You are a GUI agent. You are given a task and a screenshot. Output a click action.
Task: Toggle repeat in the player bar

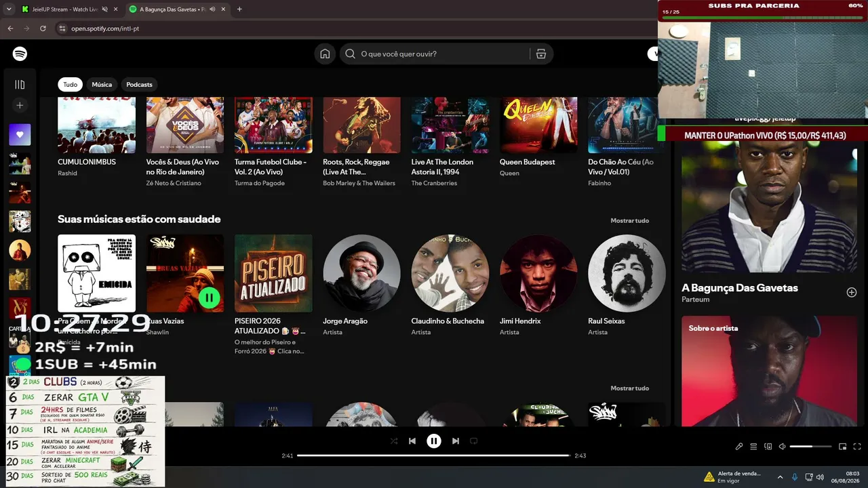click(x=474, y=441)
